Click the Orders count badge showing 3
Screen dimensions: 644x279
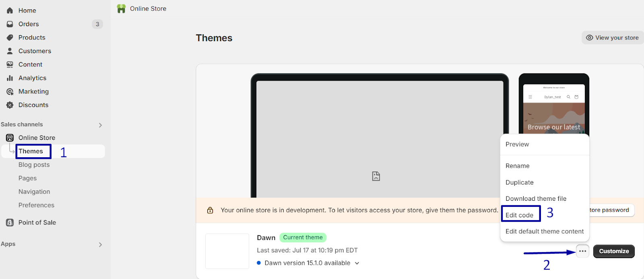[x=97, y=24]
